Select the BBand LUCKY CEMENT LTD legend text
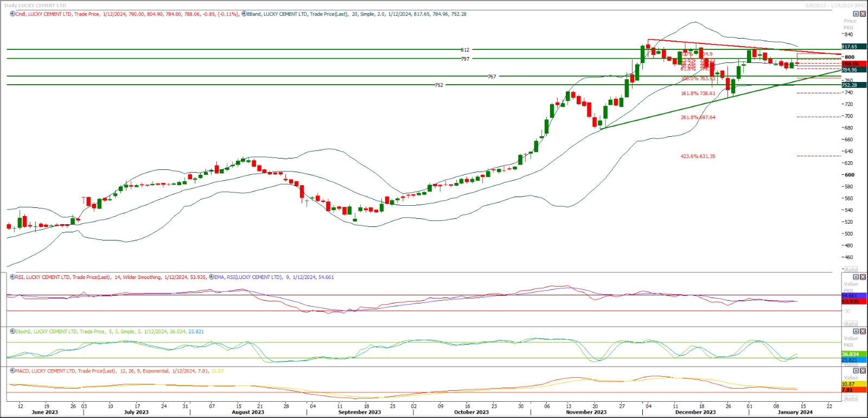The image size is (868, 418). click(356, 14)
